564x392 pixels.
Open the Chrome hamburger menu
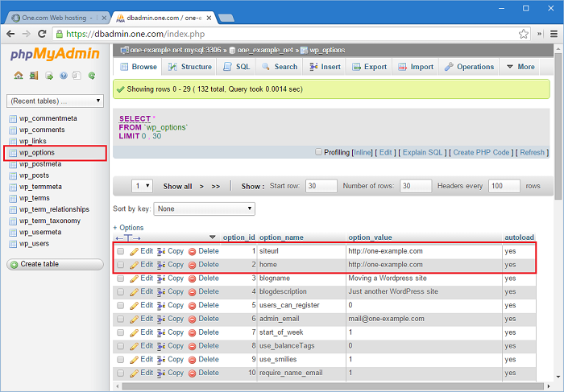point(554,34)
